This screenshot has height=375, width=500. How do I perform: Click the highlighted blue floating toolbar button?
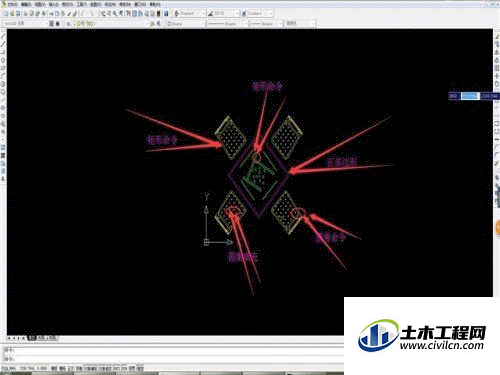point(470,96)
